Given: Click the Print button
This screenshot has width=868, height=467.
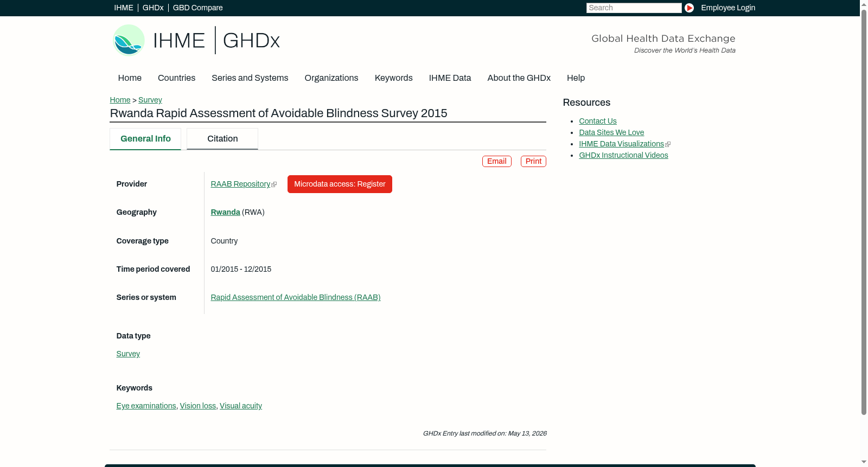Looking at the screenshot, I should [533, 161].
